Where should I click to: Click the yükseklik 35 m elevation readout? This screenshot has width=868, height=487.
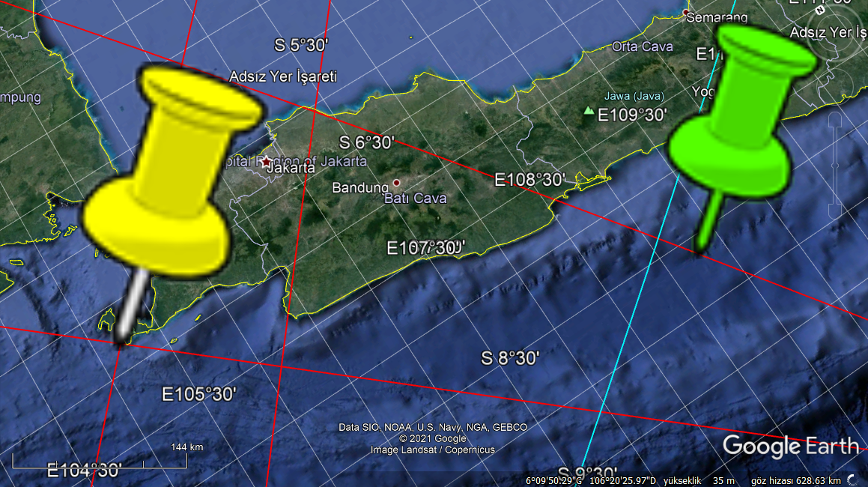pyautogui.click(x=699, y=481)
